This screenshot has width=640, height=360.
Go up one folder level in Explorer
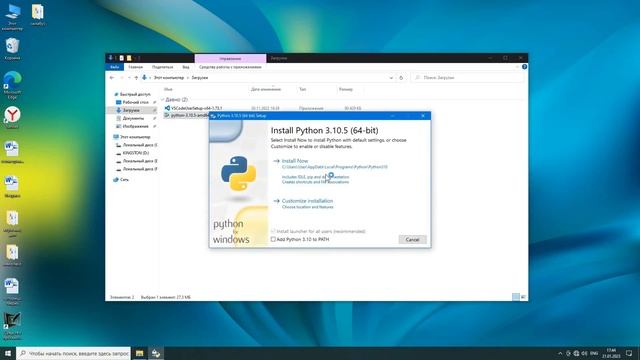136,78
